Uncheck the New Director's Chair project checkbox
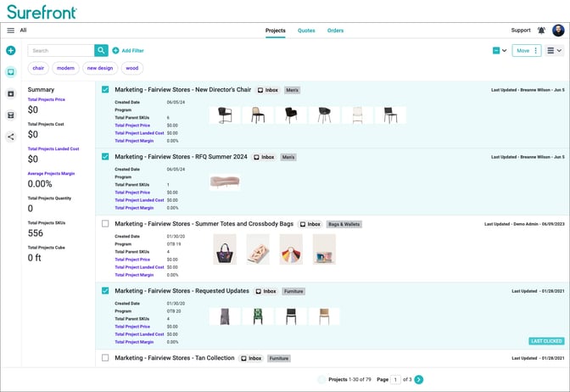This screenshot has width=570, height=392. point(105,90)
